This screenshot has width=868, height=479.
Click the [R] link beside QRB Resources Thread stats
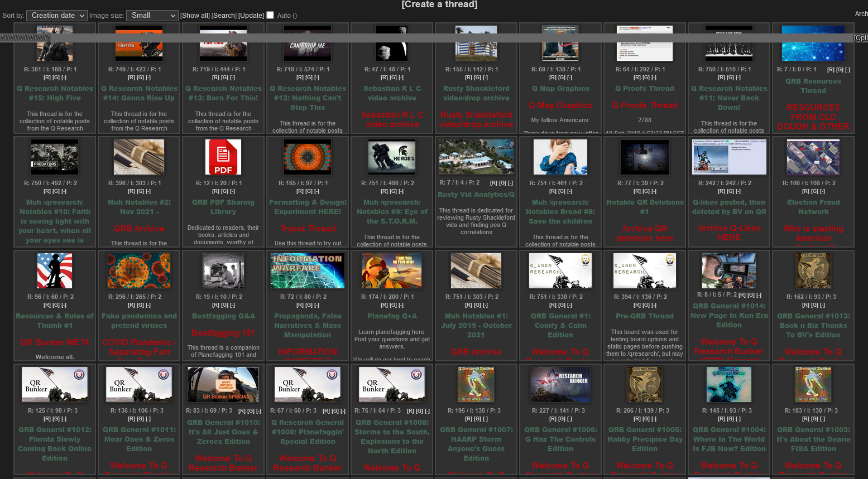tap(831, 70)
